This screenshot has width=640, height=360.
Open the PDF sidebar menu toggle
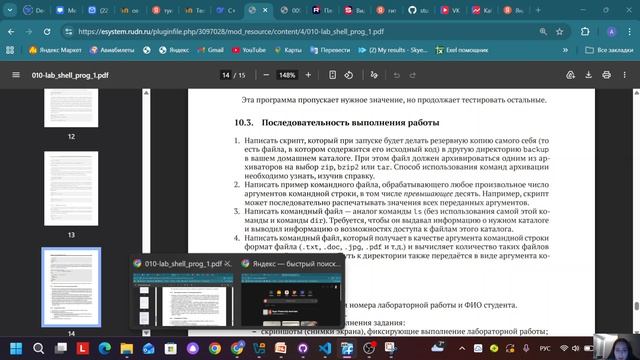[16, 75]
